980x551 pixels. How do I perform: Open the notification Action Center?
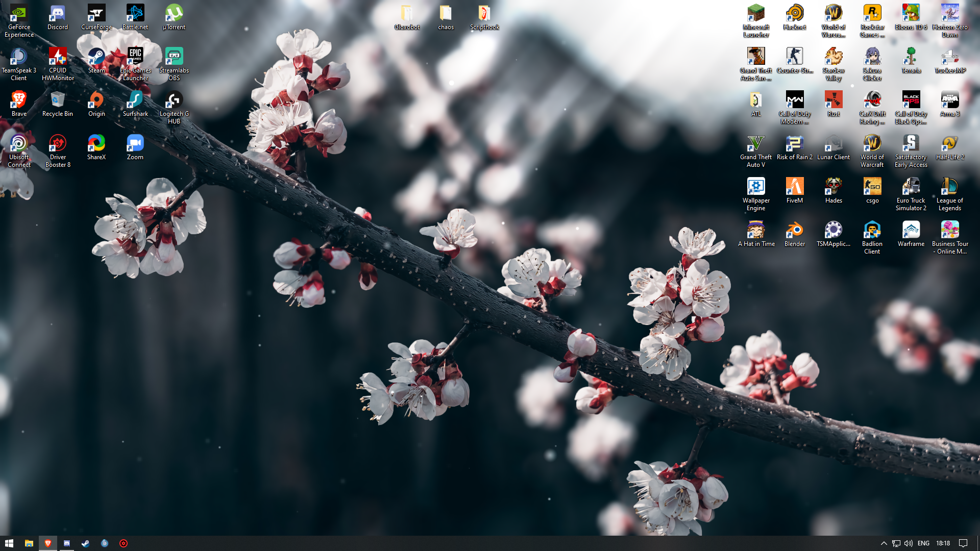click(963, 543)
